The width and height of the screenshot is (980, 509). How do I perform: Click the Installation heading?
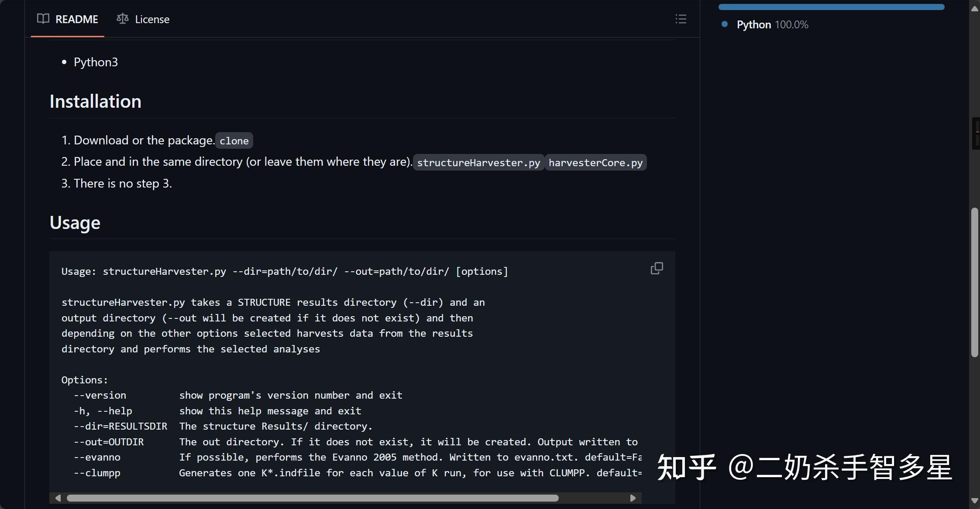point(95,101)
